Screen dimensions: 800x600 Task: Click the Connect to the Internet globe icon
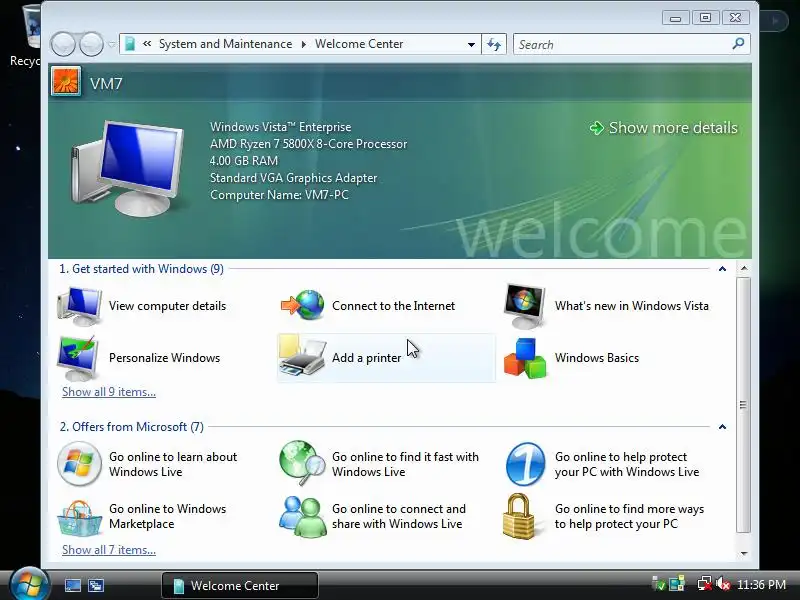coord(303,305)
